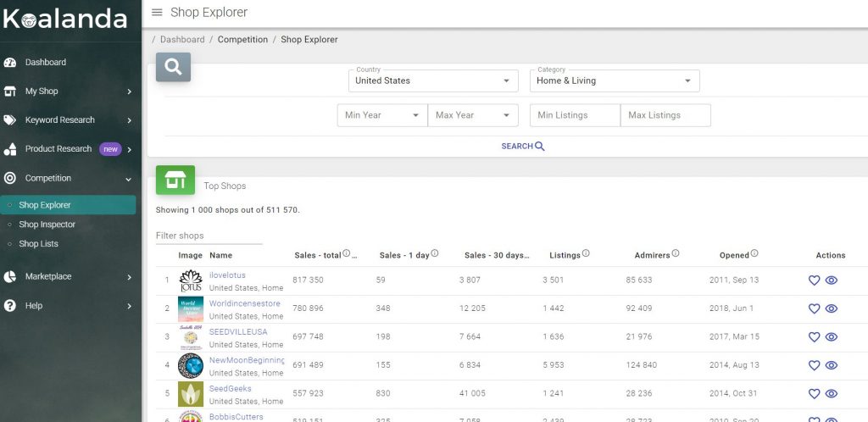Open the Min Year dropdown

point(382,115)
